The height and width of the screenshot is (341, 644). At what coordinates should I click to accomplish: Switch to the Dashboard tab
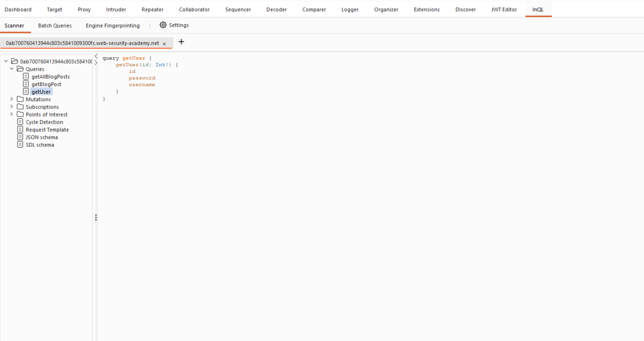click(18, 9)
